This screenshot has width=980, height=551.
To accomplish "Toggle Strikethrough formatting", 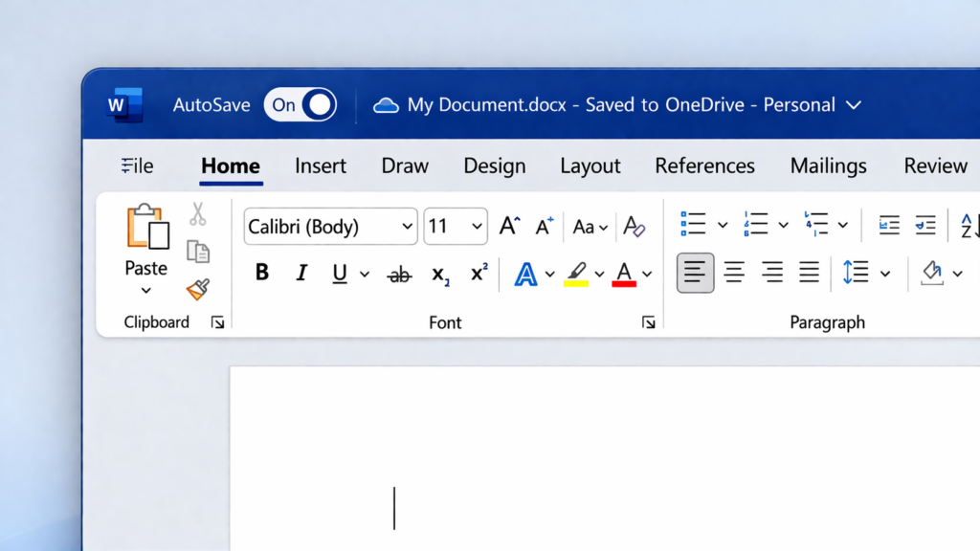I will [x=399, y=274].
